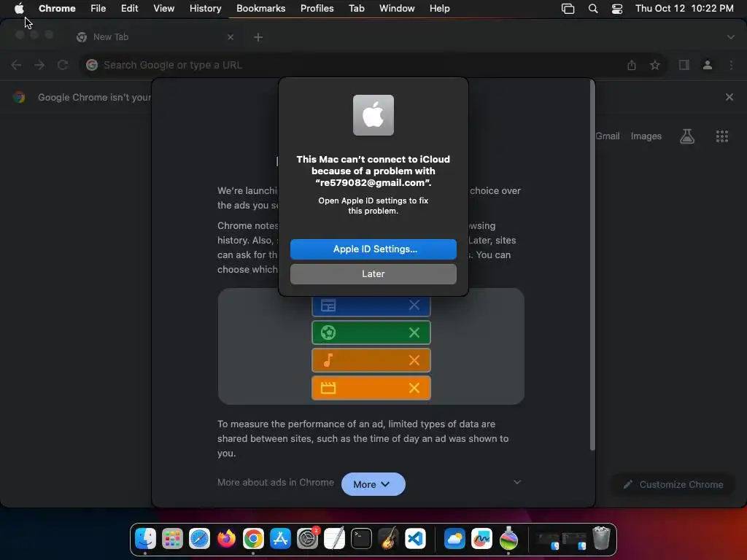Open TextEdit from the Dock

(334, 539)
